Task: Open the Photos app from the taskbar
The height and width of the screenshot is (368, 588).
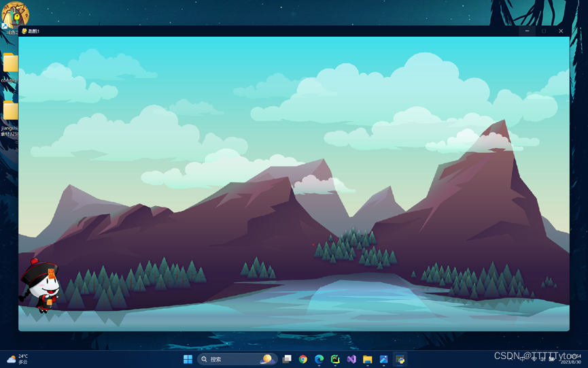Action: click(x=383, y=359)
